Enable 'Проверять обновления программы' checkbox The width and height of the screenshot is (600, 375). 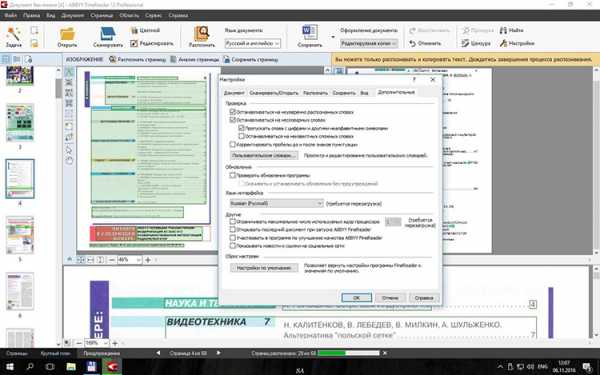232,175
